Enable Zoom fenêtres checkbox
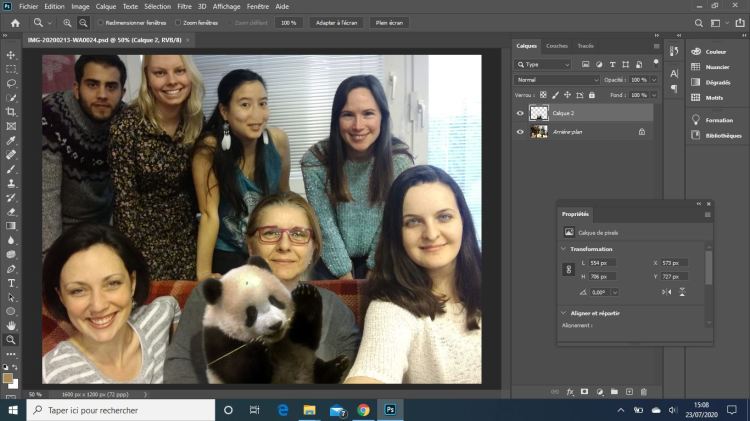The image size is (750, 421). click(x=178, y=22)
